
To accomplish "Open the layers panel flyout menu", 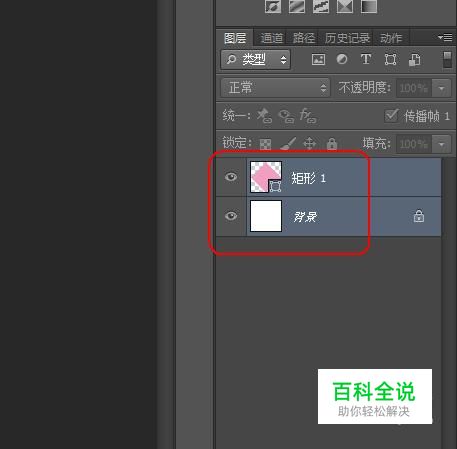I will [x=445, y=37].
